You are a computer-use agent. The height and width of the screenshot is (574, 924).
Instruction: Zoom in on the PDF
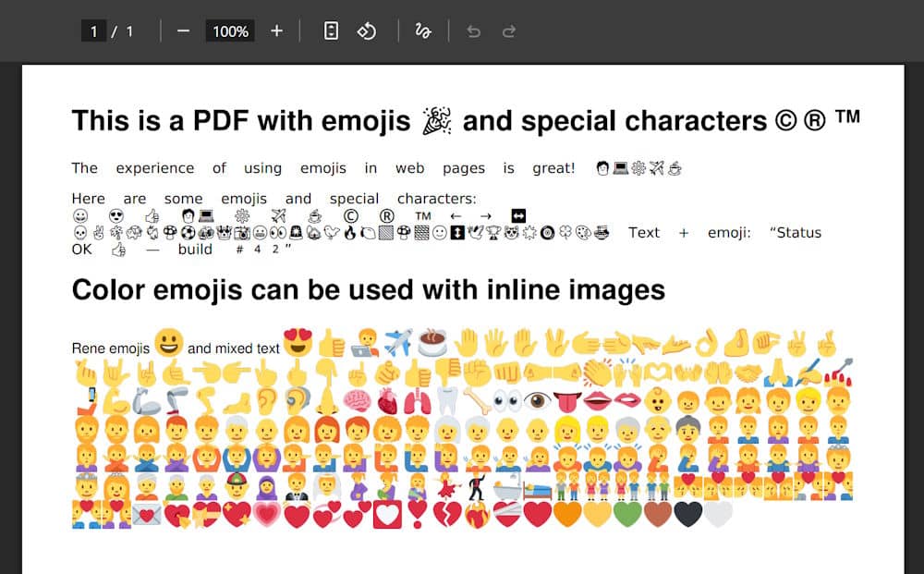click(276, 31)
